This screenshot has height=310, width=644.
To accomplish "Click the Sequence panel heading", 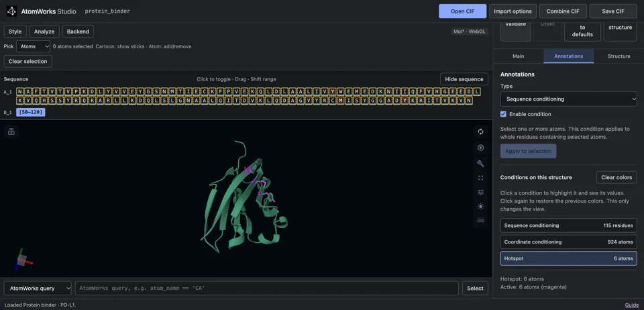I will (16, 79).
